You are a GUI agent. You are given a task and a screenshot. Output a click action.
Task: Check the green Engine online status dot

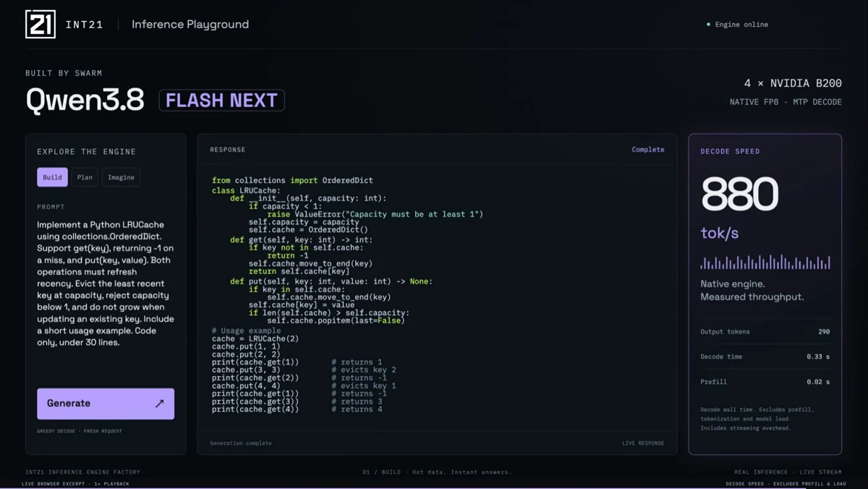[x=708, y=25]
